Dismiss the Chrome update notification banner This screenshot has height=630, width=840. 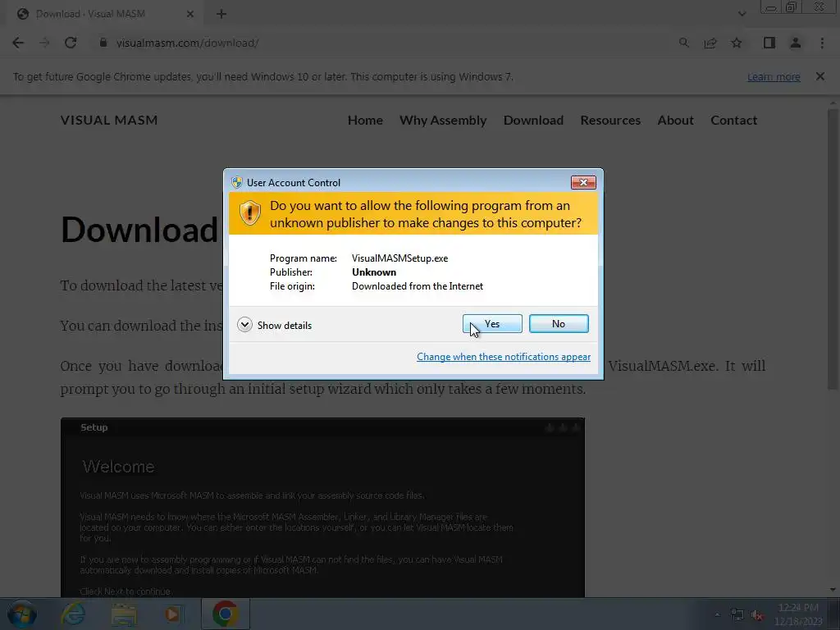pyautogui.click(x=820, y=76)
